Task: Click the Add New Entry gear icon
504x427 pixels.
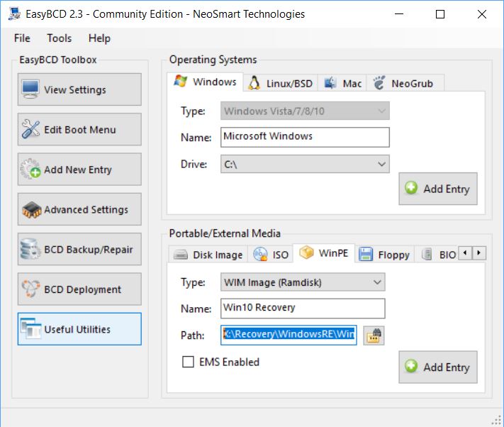Action: coord(30,169)
